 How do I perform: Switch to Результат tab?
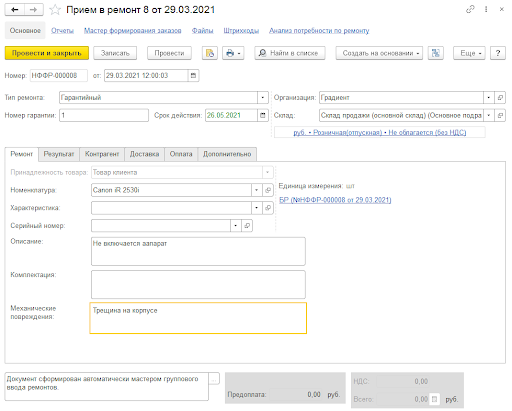pos(59,154)
